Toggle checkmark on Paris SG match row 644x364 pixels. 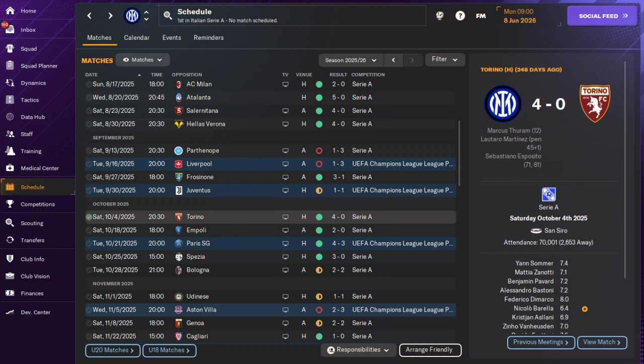click(89, 243)
